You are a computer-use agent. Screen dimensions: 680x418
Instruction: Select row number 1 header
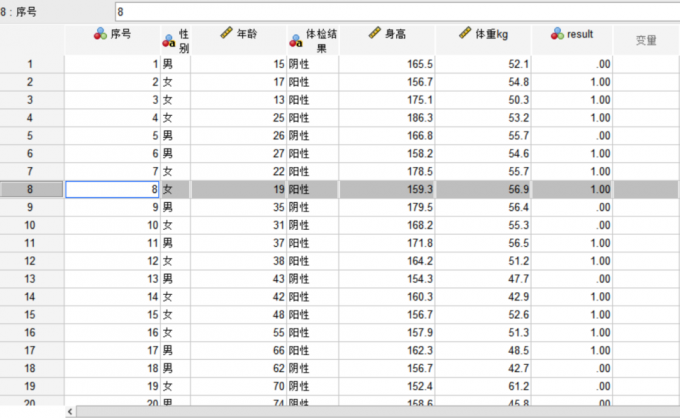coord(31,65)
